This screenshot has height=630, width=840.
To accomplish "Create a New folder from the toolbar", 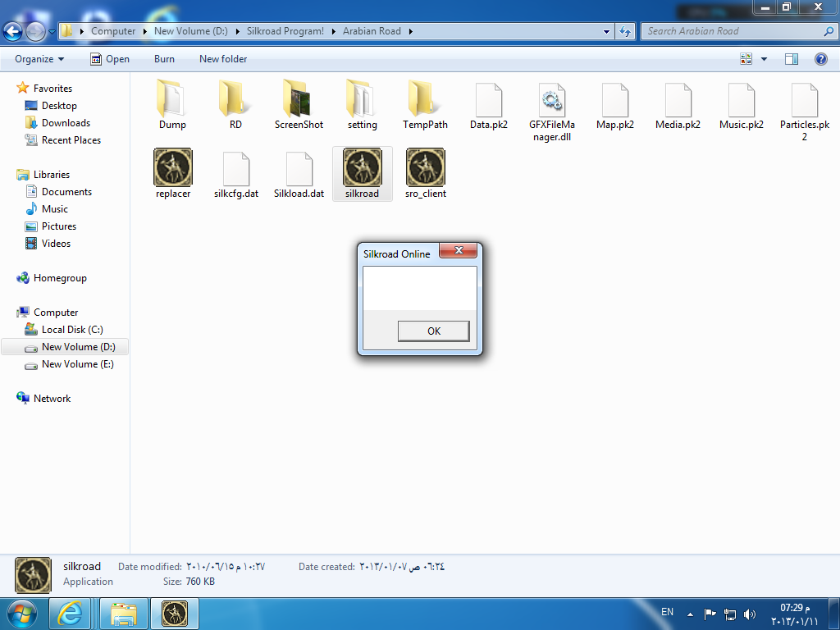I will click(223, 59).
